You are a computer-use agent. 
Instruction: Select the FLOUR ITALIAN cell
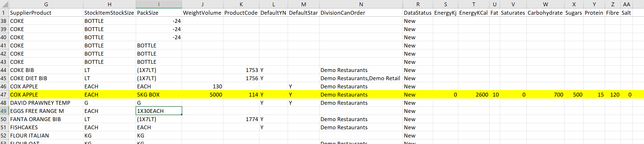46,136
